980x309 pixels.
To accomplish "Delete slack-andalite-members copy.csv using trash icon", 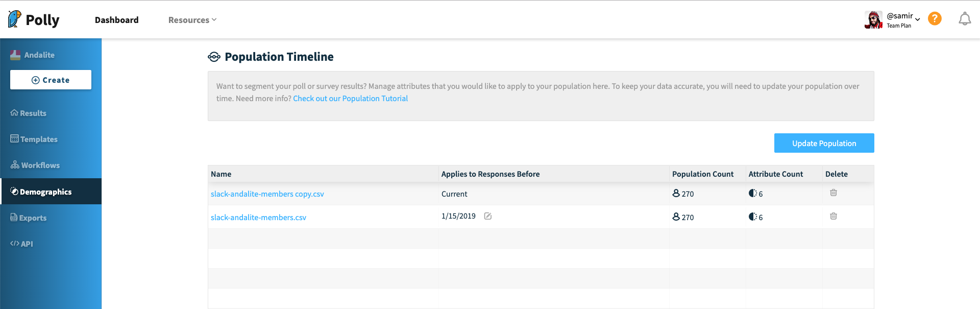I will (x=834, y=193).
